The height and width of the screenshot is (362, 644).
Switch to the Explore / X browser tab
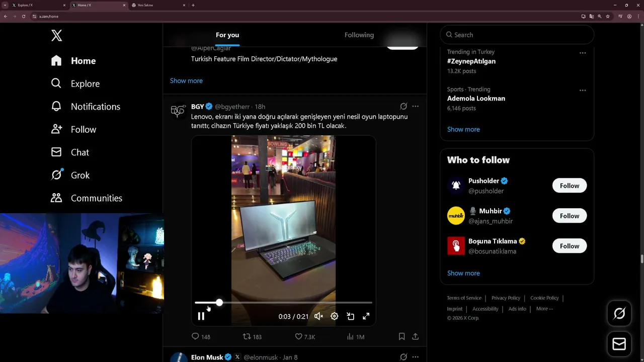39,5
